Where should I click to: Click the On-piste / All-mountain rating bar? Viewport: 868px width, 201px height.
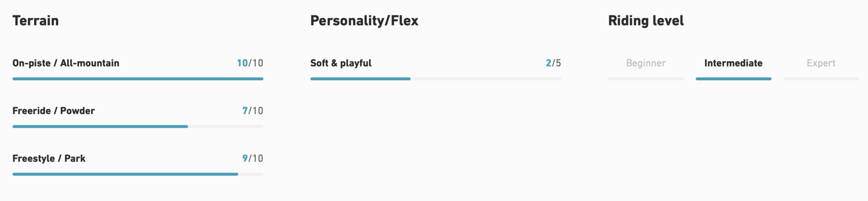[x=138, y=79]
